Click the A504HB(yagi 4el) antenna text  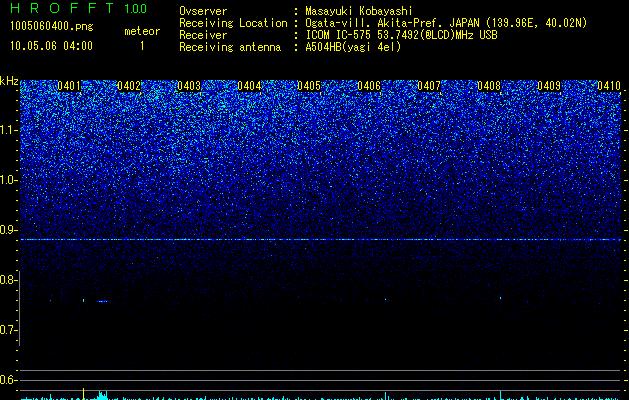point(353,47)
